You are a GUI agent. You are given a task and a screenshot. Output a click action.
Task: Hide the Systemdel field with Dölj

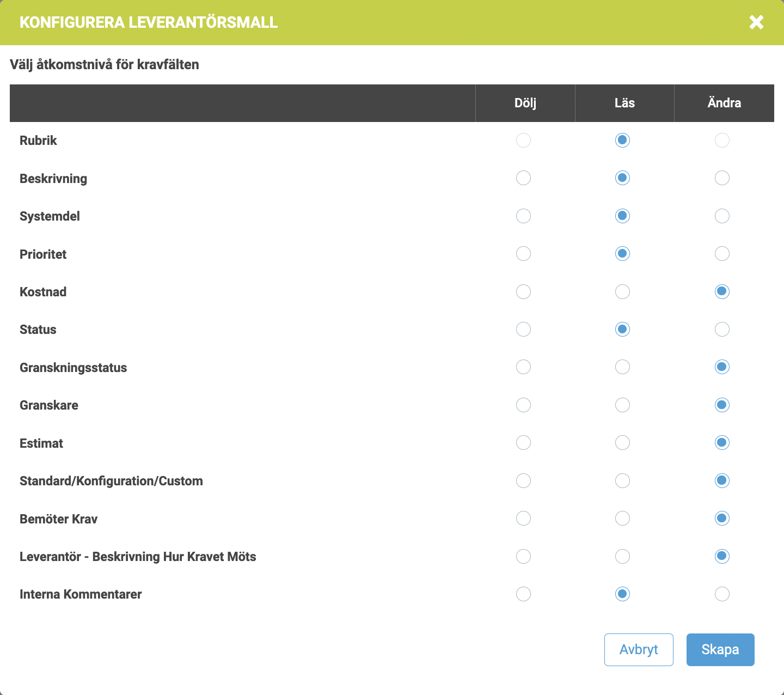[x=523, y=216]
